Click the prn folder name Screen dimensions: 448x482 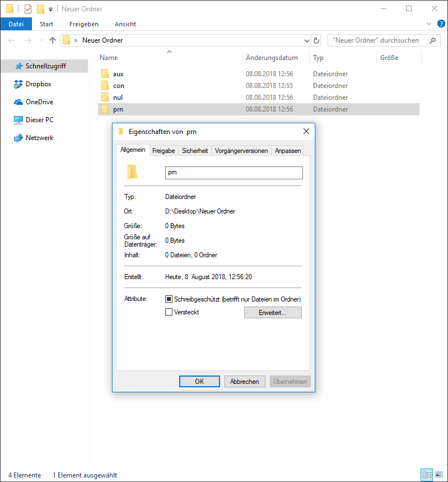(118, 109)
